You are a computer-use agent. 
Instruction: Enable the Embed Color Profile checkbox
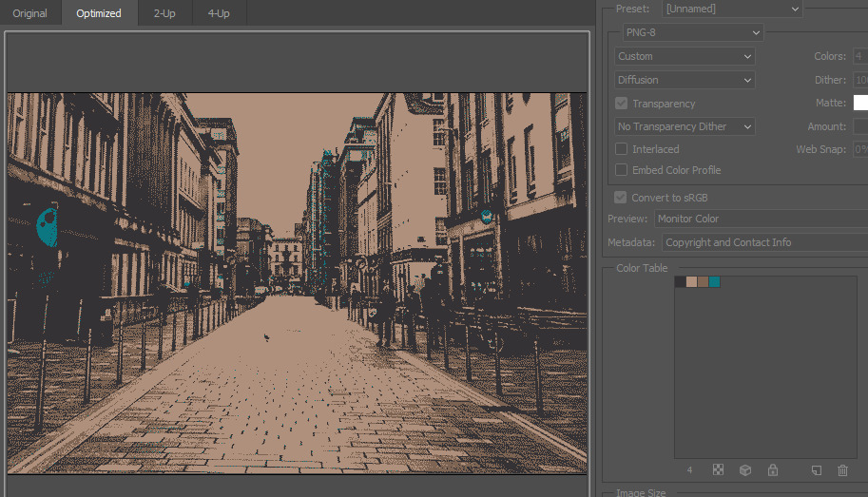[621, 170]
